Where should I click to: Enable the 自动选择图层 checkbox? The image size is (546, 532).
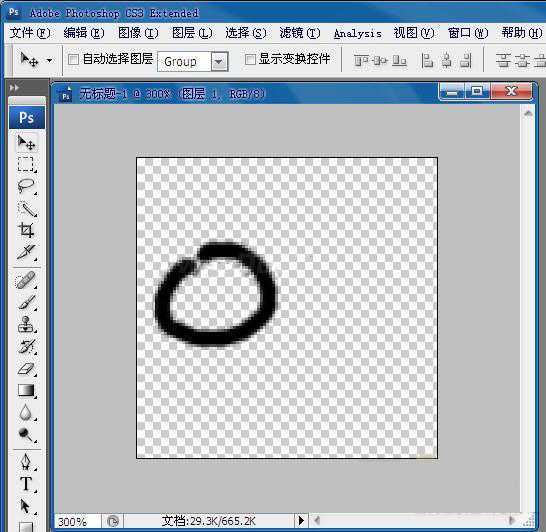73,60
